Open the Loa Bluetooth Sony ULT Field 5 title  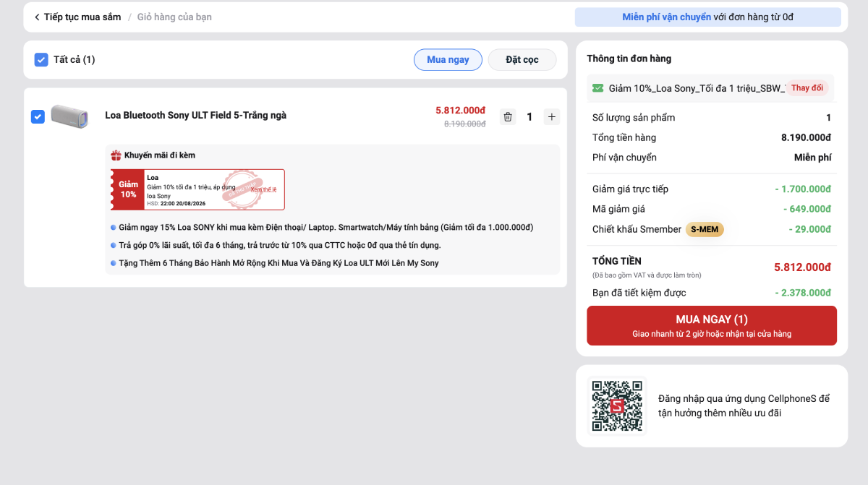click(x=195, y=115)
